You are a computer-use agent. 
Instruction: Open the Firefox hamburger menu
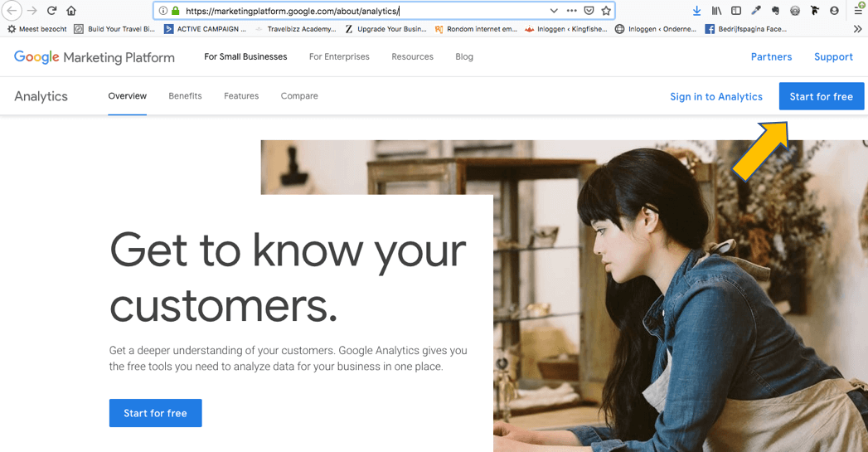(859, 11)
